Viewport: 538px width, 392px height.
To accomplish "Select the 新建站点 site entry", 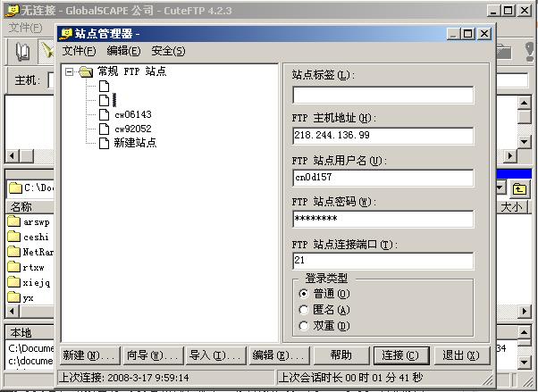I will coord(134,143).
